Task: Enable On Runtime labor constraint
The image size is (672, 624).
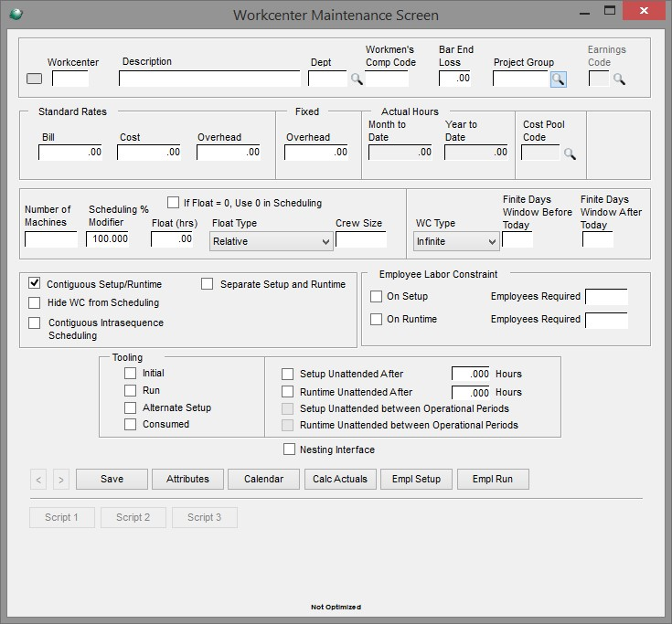Action: [x=376, y=319]
